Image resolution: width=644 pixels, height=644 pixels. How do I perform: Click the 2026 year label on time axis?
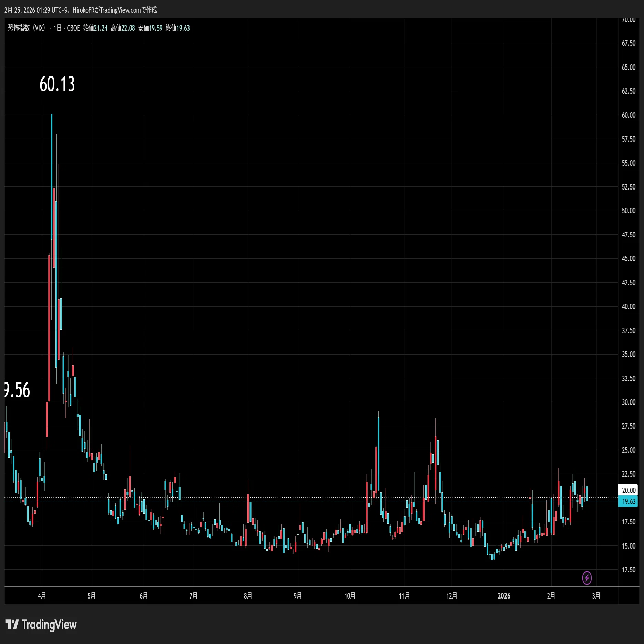point(504,596)
